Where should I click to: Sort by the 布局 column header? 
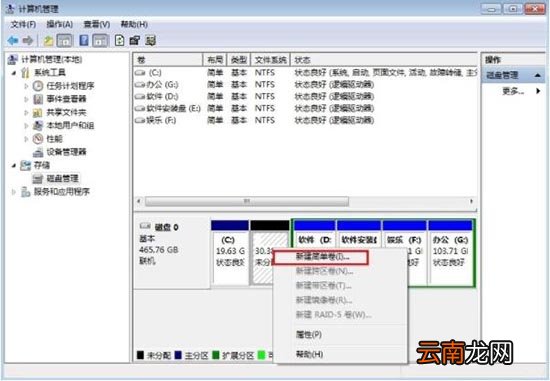tap(215, 60)
